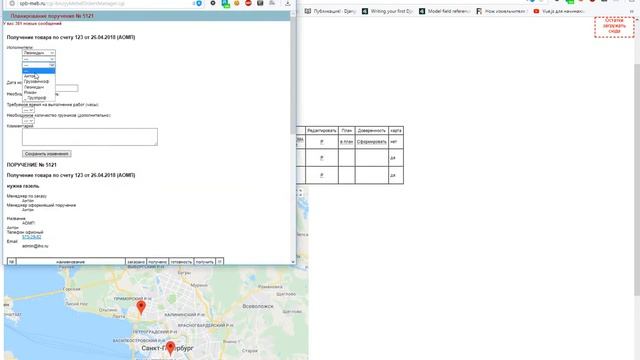This screenshot has width=640, height=360.
Task: Click the popup scrollbar down arrow
Action: (x=293, y=261)
